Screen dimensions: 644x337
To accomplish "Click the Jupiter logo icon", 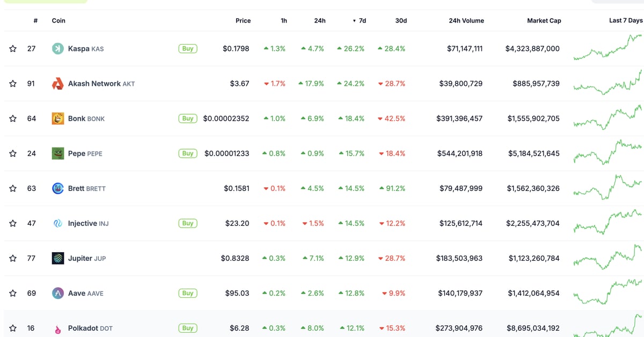I will pyautogui.click(x=58, y=258).
